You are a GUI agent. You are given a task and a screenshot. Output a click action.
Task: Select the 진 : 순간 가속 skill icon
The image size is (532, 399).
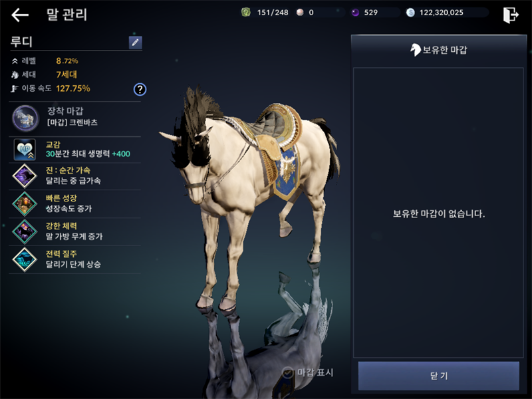tap(25, 176)
